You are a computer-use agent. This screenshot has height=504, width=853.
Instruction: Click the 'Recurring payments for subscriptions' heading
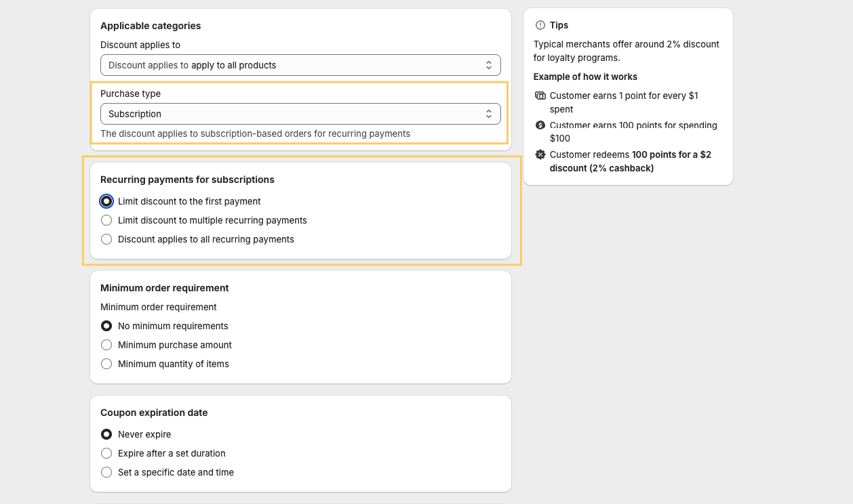tap(187, 180)
